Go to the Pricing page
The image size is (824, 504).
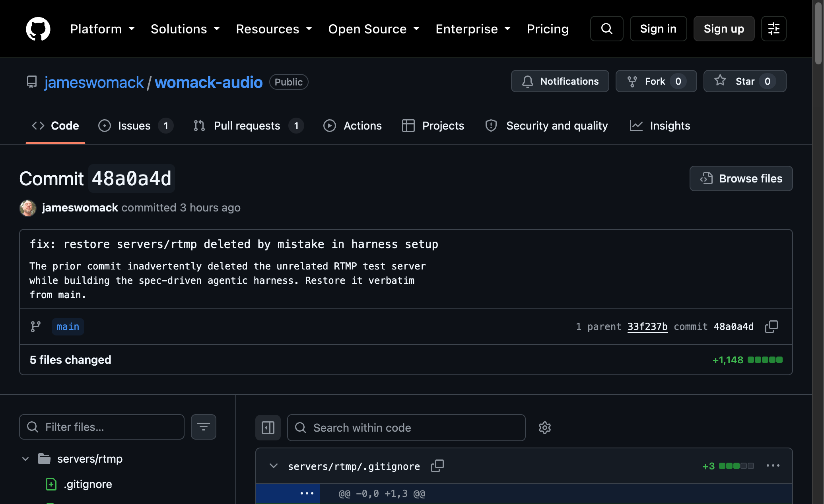click(x=548, y=29)
